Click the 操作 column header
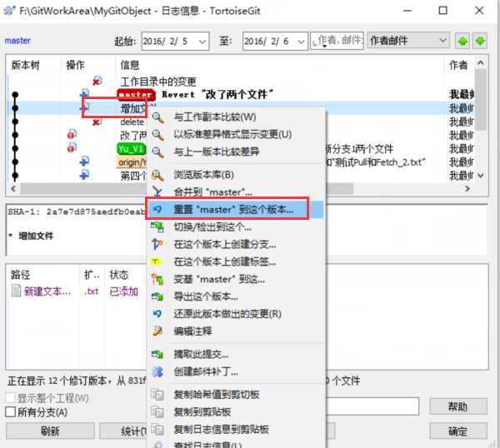 pos(88,65)
